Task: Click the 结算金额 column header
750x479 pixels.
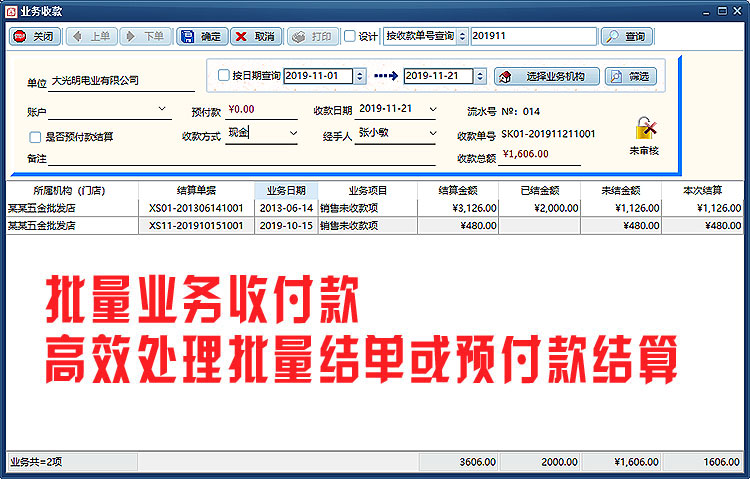Action: point(458,190)
